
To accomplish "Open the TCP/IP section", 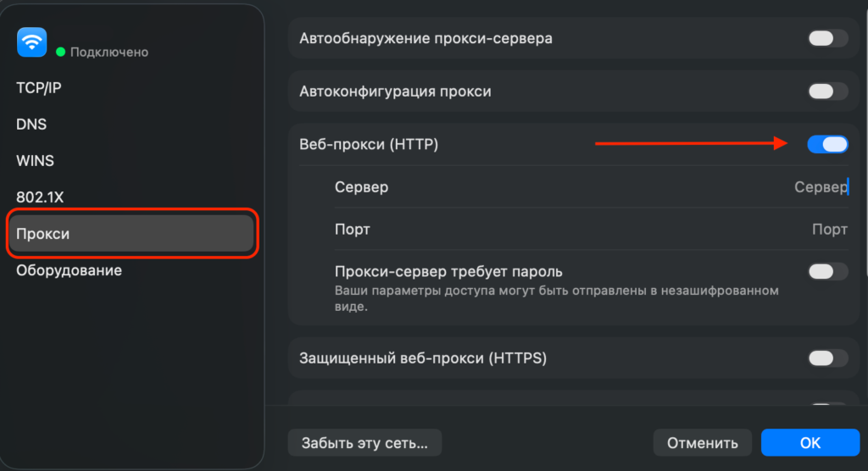I will click(x=39, y=87).
